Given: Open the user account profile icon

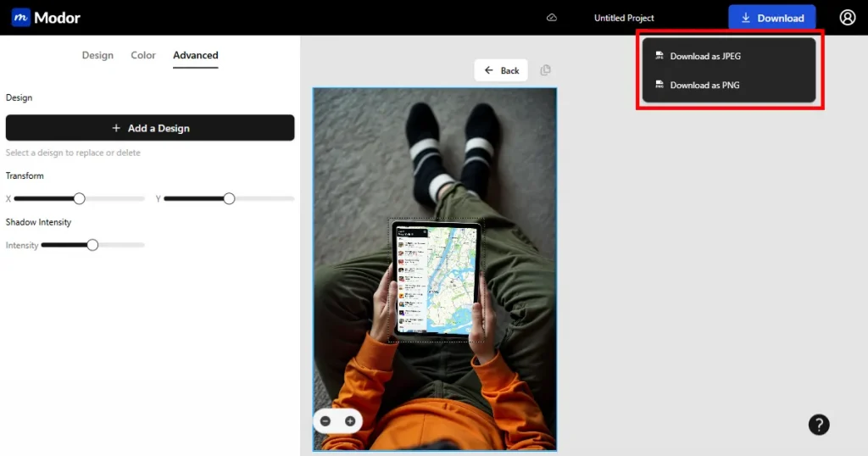Looking at the screenshot, I should click(x=848, y=18).
